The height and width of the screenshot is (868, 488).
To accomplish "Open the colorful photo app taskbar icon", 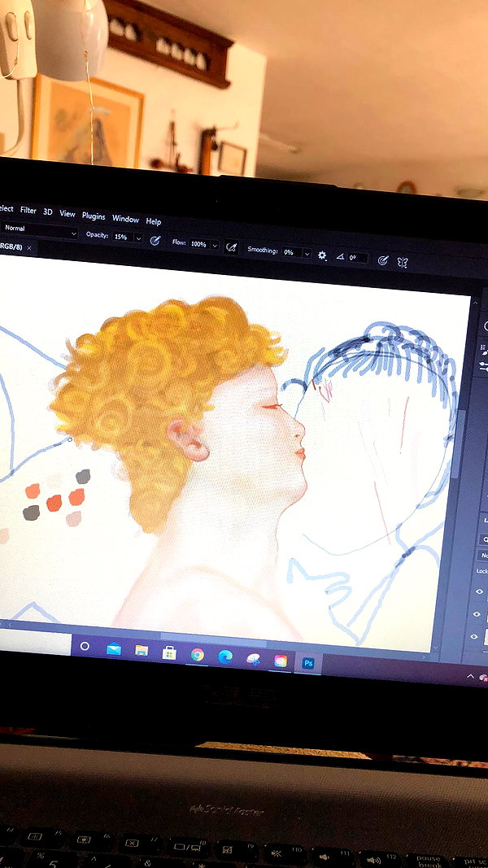I will 281,661.
